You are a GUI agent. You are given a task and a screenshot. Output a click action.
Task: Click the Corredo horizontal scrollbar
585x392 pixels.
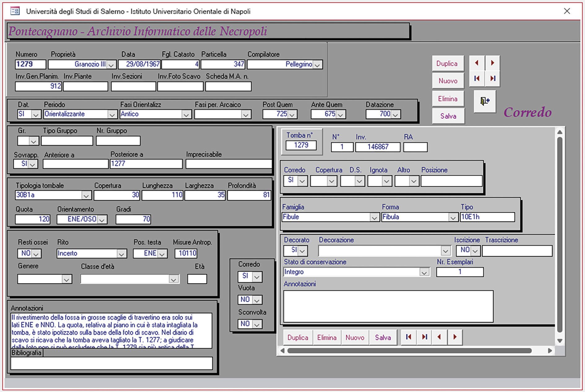[409, 351]
